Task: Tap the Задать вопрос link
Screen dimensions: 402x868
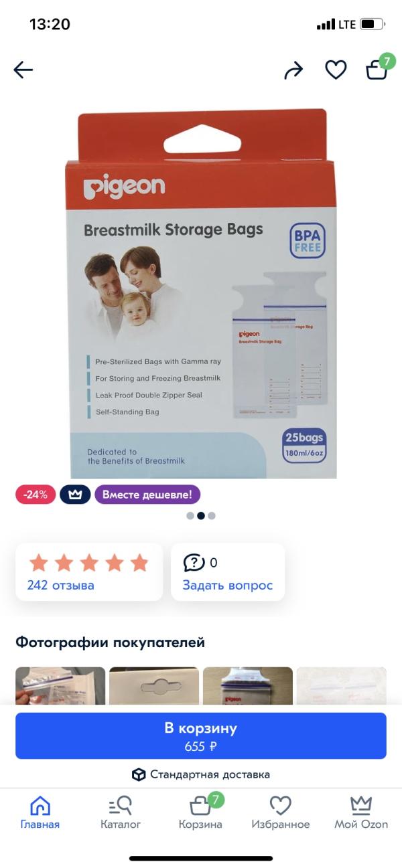Action: point(228,586)
